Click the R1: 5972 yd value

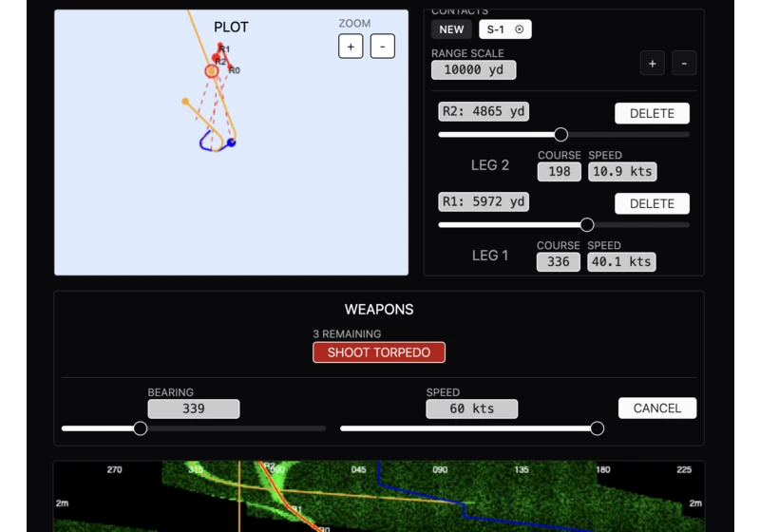coord(484,201)
